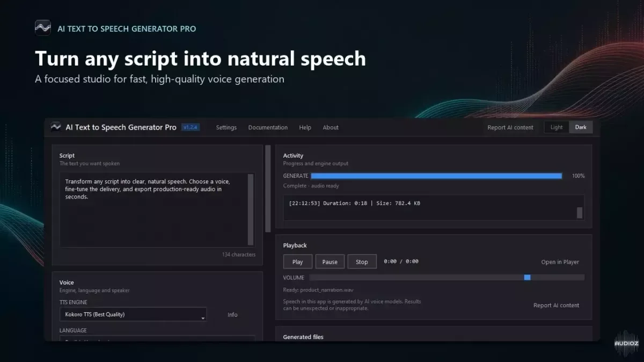Click the Ready: product_narration.wav status text
644x362 pixels.
(x=318, y=289)
